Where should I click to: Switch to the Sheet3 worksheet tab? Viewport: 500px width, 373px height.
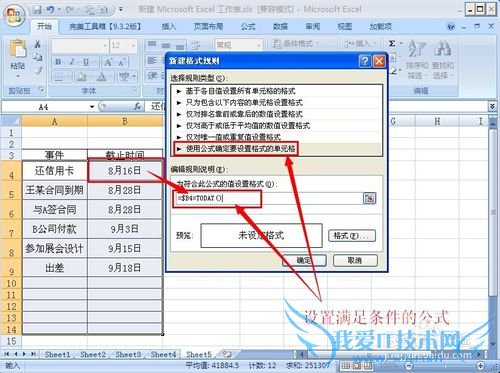click(x=128, y=354)
